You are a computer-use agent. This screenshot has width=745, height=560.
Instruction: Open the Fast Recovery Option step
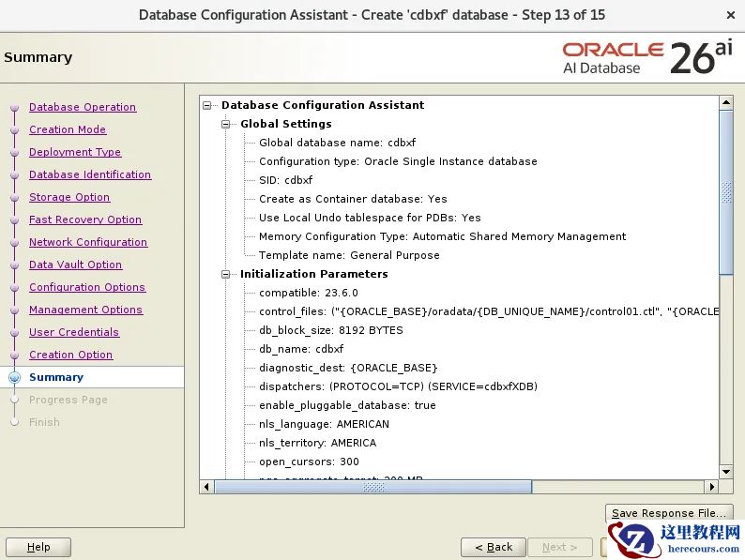click(85, 219)
